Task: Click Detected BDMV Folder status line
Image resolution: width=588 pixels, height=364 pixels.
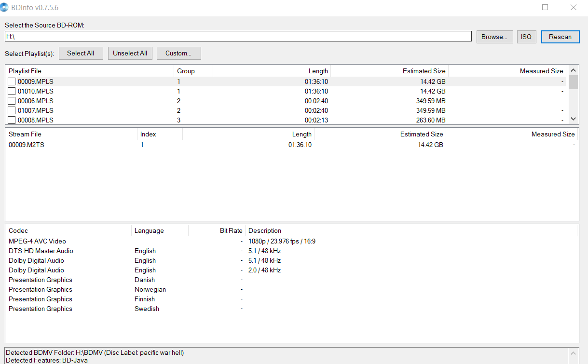Action: (95, 352)
